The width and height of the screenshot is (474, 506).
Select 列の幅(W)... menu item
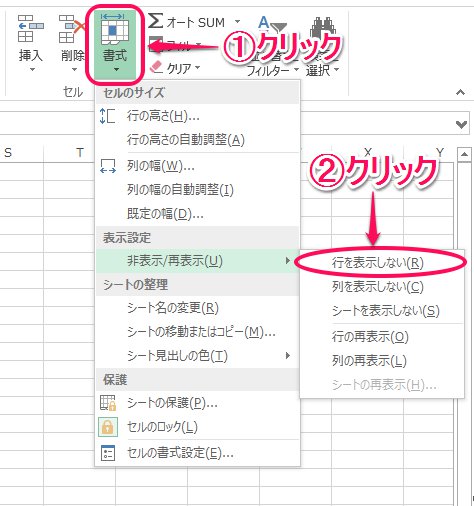point(198,166)
